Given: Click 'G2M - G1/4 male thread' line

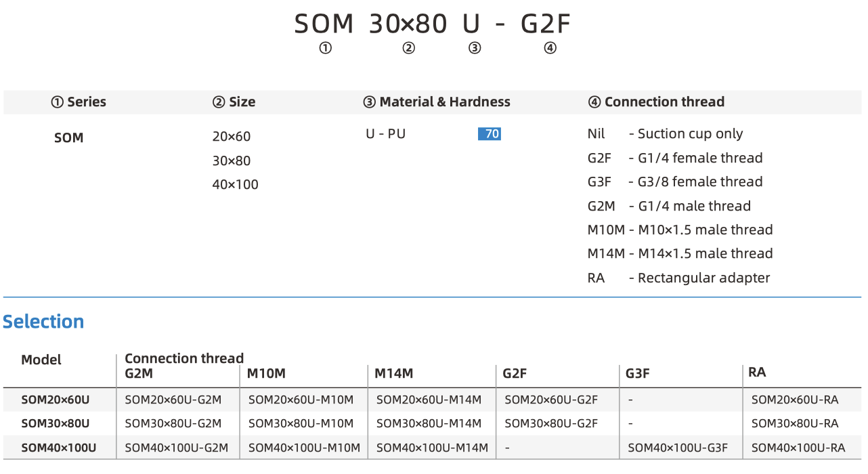Looking at the screenshot, I should click(669, 207).
